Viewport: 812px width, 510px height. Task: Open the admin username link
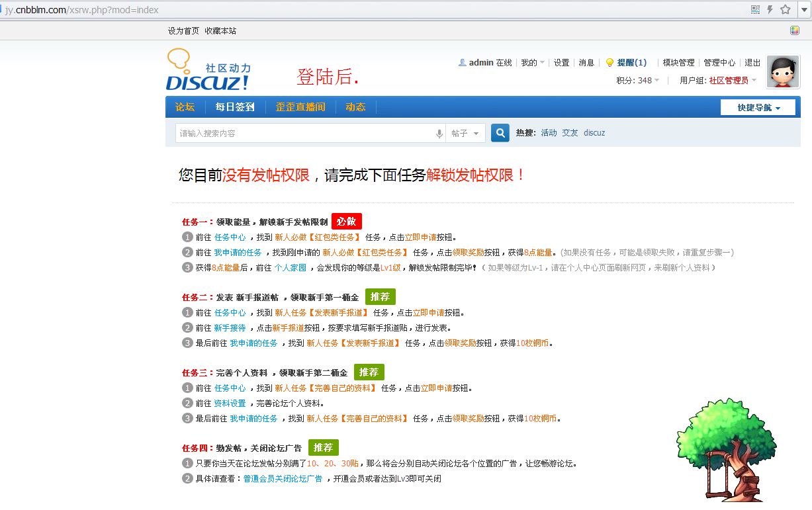tap(481, 63)
